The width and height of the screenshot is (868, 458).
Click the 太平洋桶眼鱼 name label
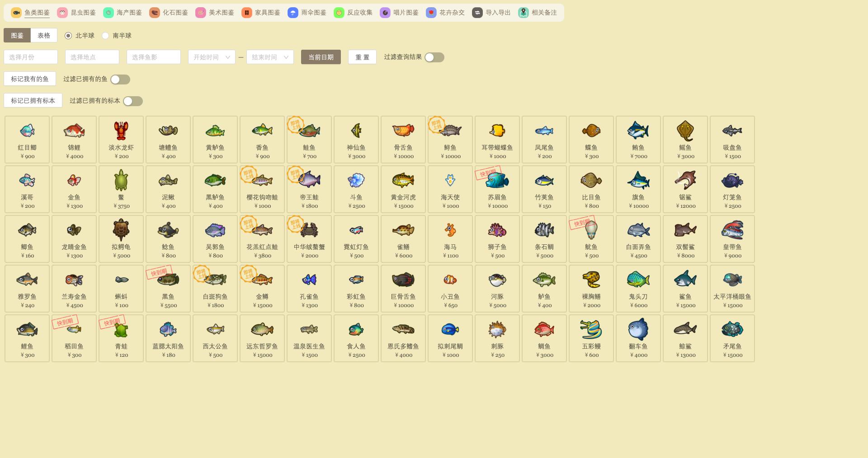click(x=732, y=297)
